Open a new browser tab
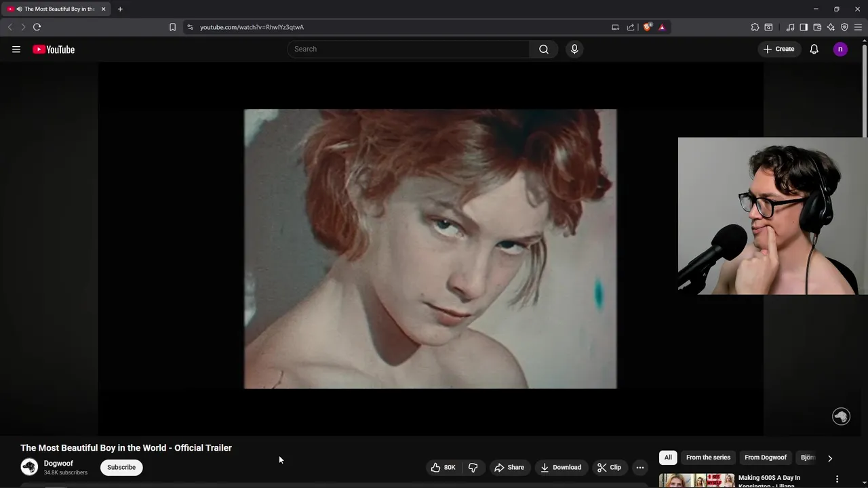 120,9
